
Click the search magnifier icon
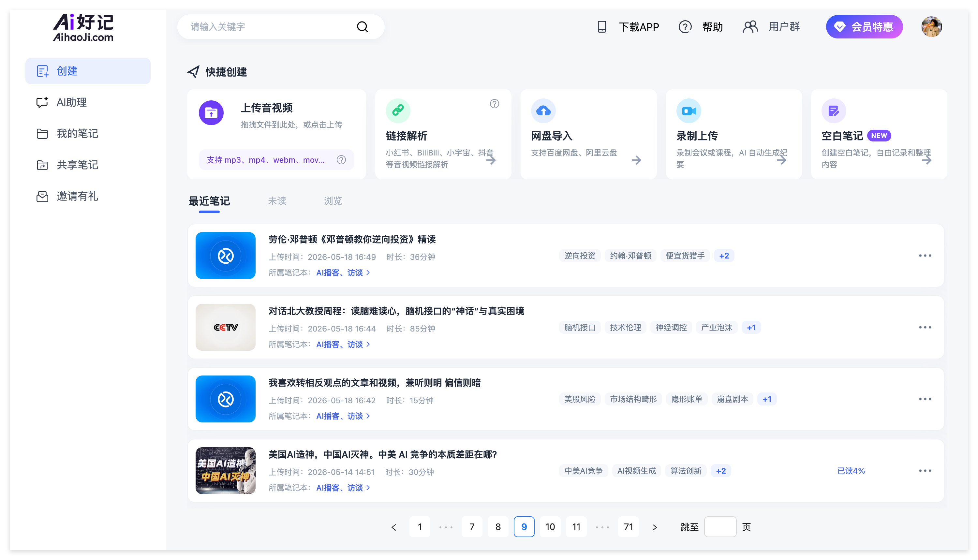coord(362,26)
